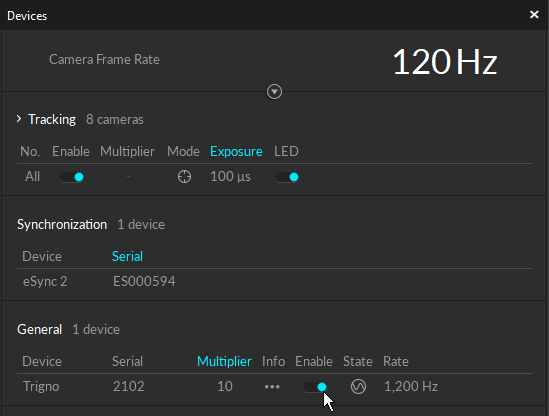Image resolution: width=549 pixels, height=416 pixels.
Task: Close the Devices panel
Action: 534,15
